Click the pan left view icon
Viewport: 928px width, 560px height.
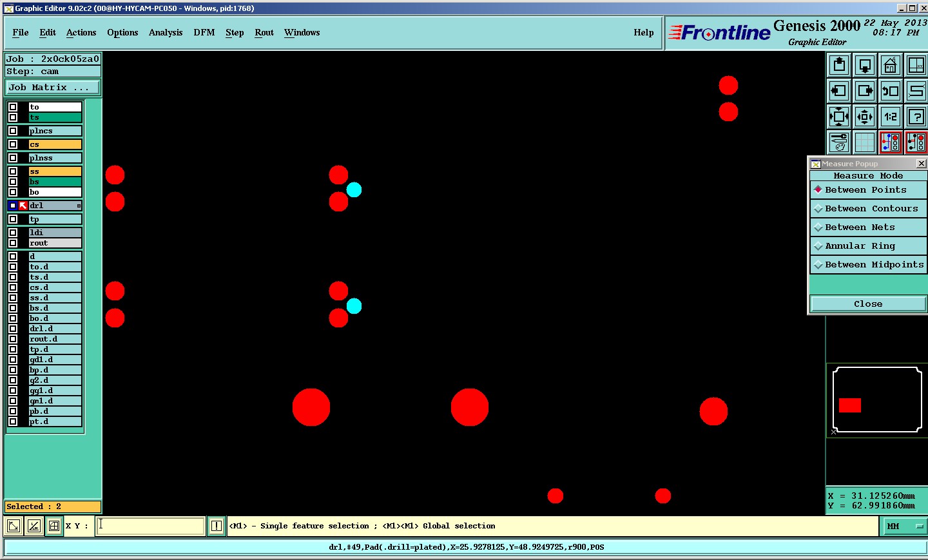pyautogui.click(x=839, y=91)
